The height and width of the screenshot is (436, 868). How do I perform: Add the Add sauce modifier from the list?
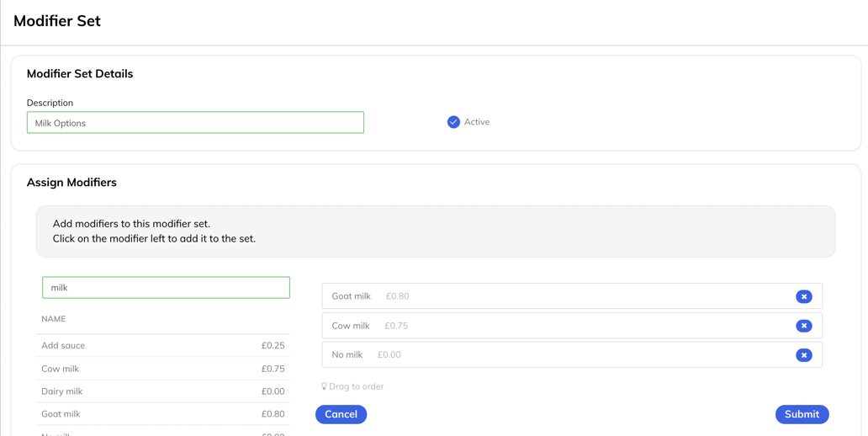coord(162,345)
